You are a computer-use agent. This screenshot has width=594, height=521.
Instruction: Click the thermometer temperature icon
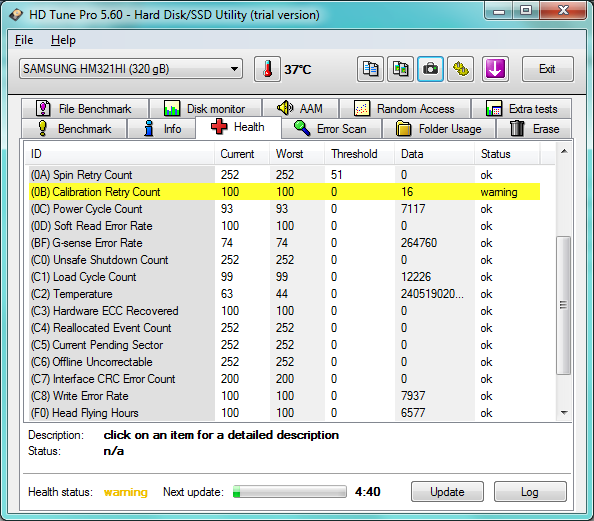(267, 69)
